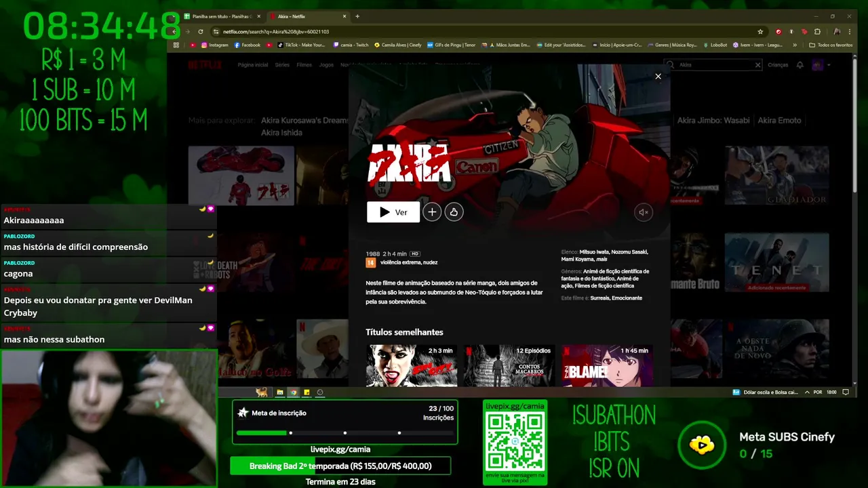
Task: Open Chrome from the Windows taskbar
Action: (293, 392)
